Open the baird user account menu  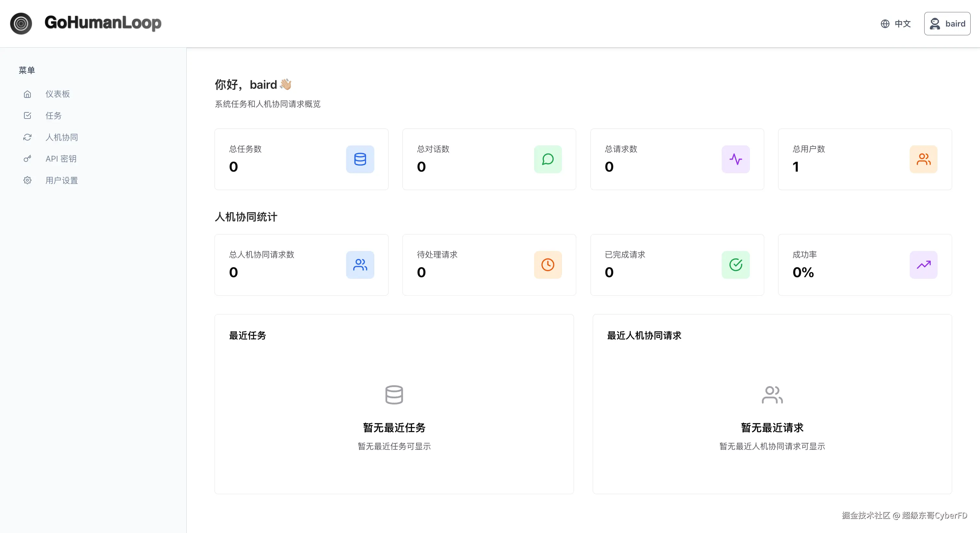pyautogui.click(x=947, y=24)
